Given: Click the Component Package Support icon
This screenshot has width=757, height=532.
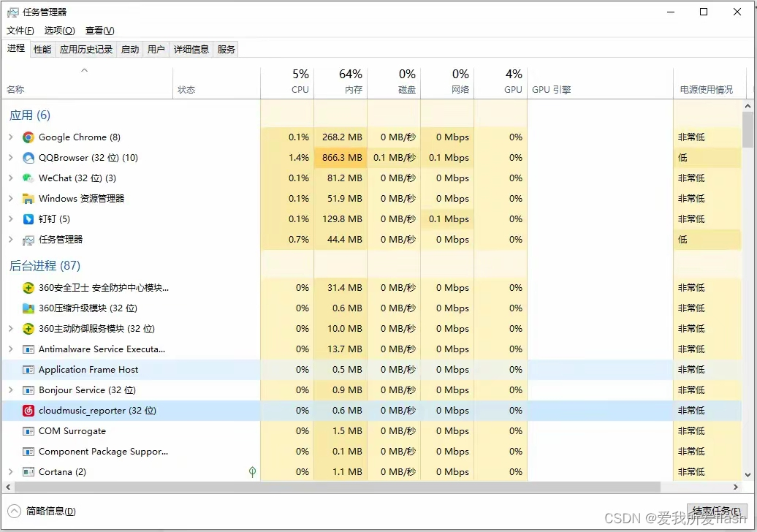Looking at the screenshot, I should [28, 452].
